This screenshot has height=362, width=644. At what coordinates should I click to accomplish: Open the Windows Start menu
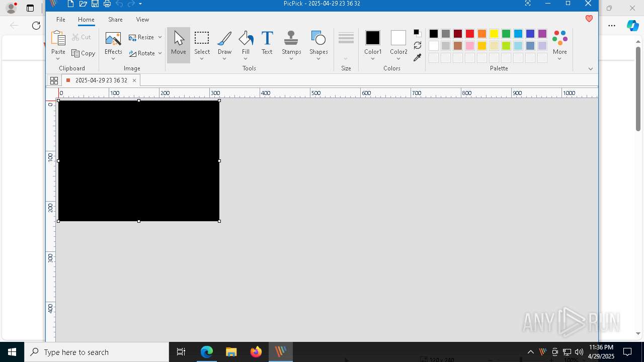click(12, 352)
